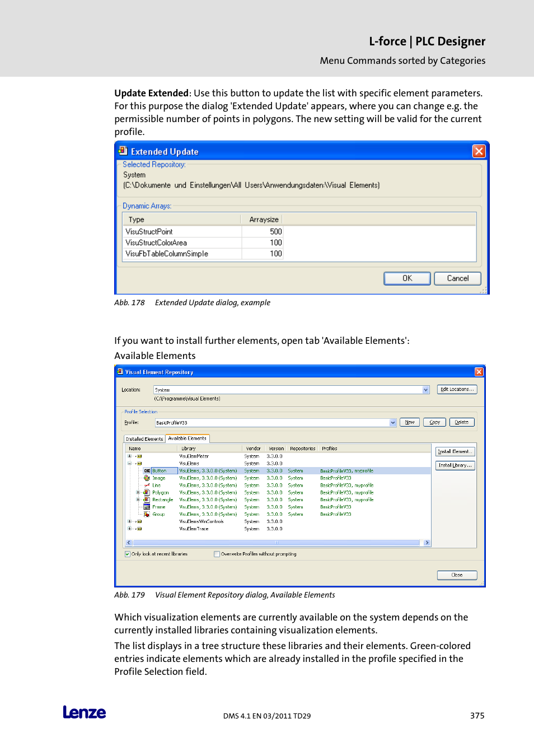Click the Arraysize value 500

(276, 231)
